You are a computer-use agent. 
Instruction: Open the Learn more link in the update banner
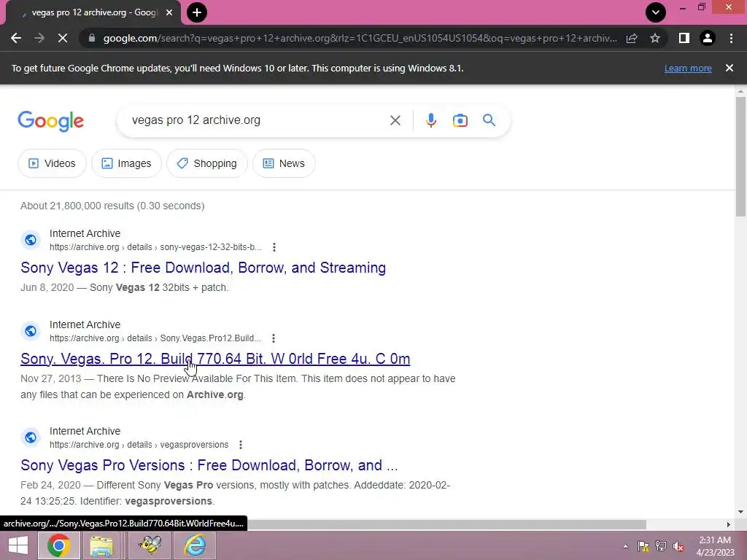pos(688,68)
